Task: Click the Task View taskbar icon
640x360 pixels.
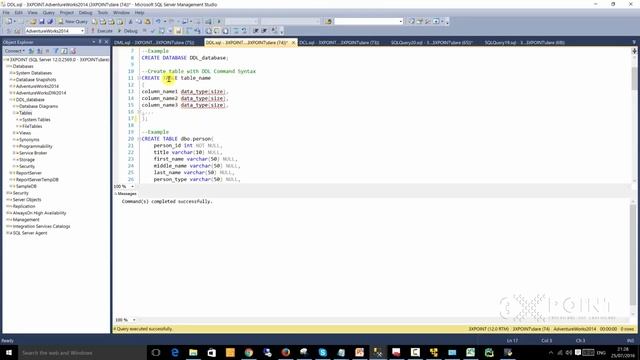Action: coord(156,353)
